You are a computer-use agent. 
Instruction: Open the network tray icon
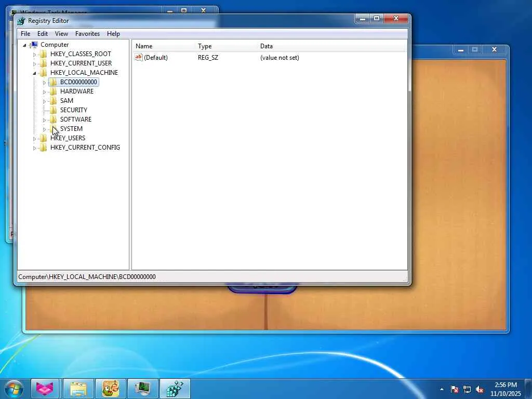[467, 389]
